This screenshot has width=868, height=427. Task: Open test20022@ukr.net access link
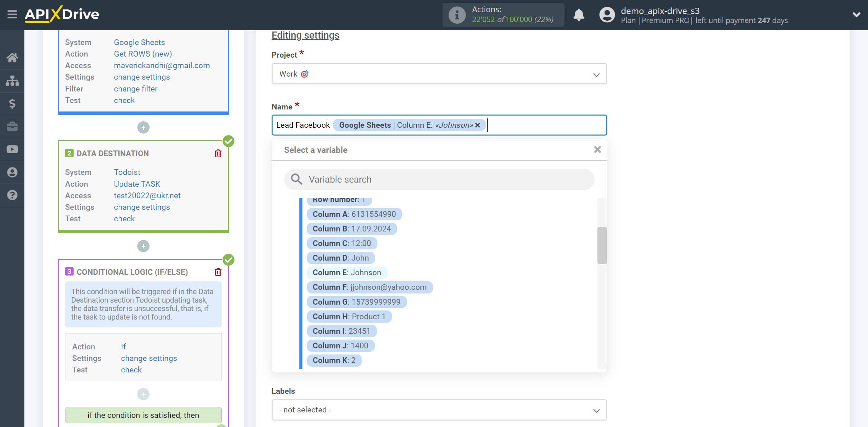point(147,196)
